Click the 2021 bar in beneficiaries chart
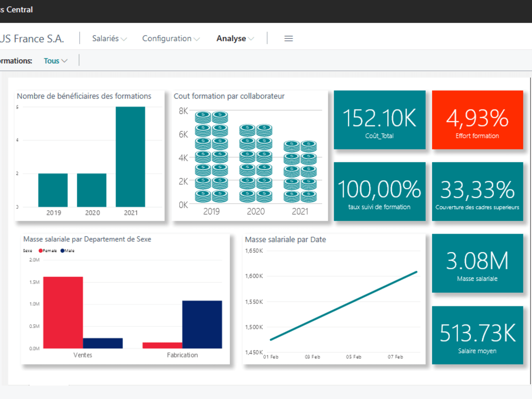The image size is (532, 399). click(x=130, y=157)
